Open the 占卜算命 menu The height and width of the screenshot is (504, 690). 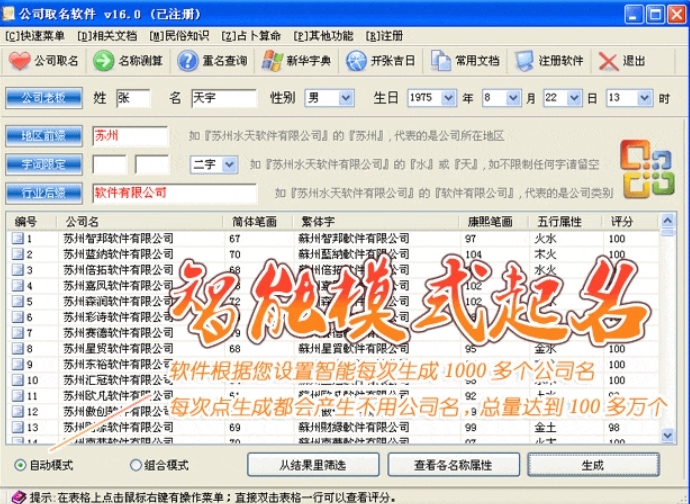(x=254, y=35)
